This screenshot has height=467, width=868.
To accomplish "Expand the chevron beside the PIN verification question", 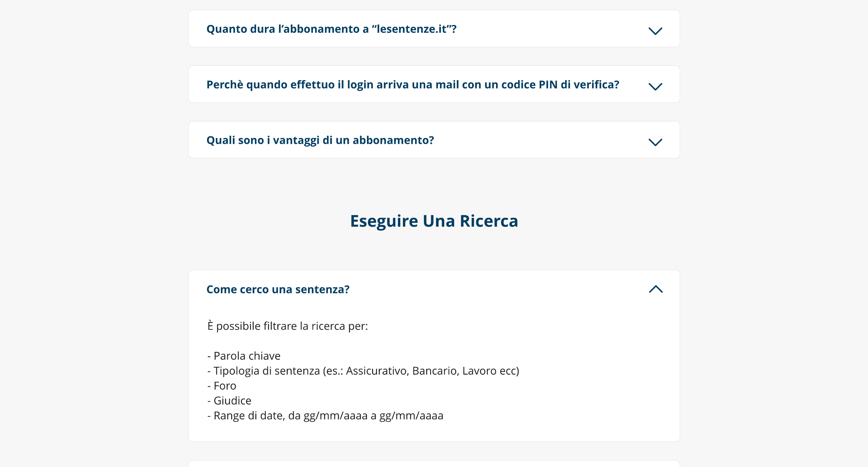I will point(655,86).
